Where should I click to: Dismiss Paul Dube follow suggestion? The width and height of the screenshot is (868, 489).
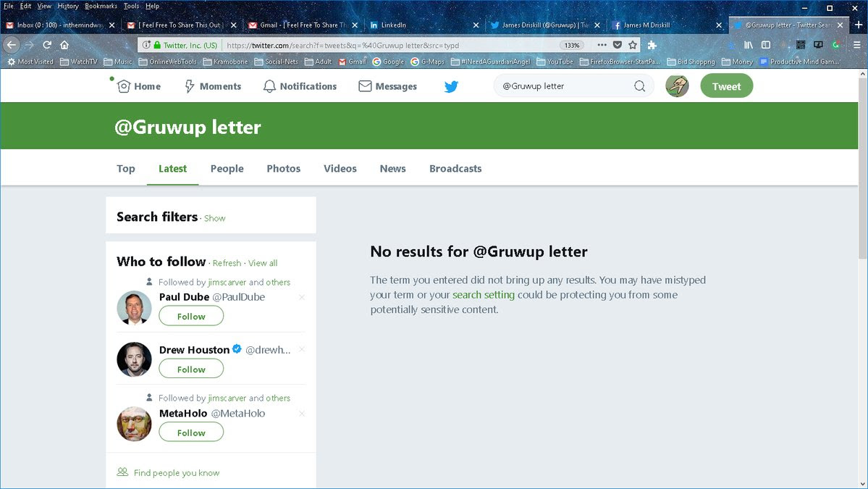point(302,298)
